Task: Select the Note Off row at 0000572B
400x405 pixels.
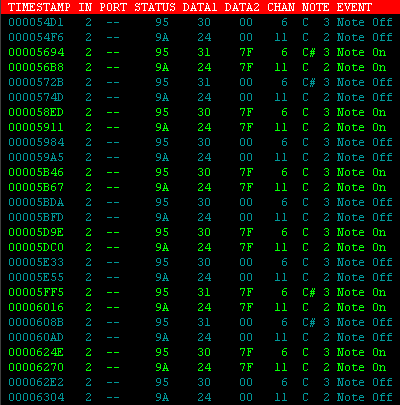Action: (x=200, y=82)
